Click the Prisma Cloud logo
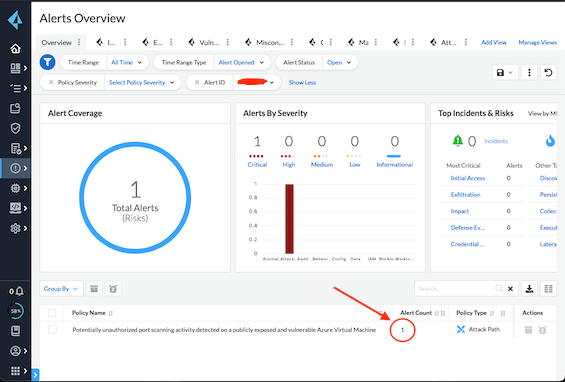 15,20
